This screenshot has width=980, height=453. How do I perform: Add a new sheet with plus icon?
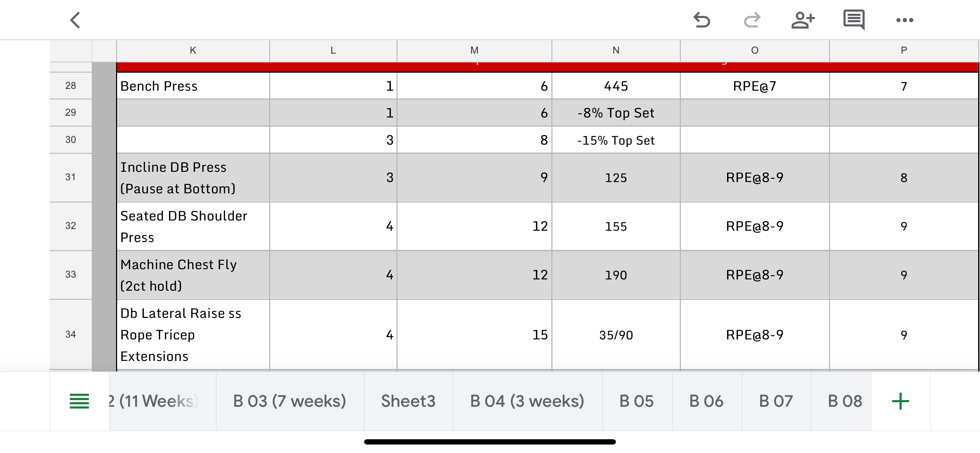900,401
